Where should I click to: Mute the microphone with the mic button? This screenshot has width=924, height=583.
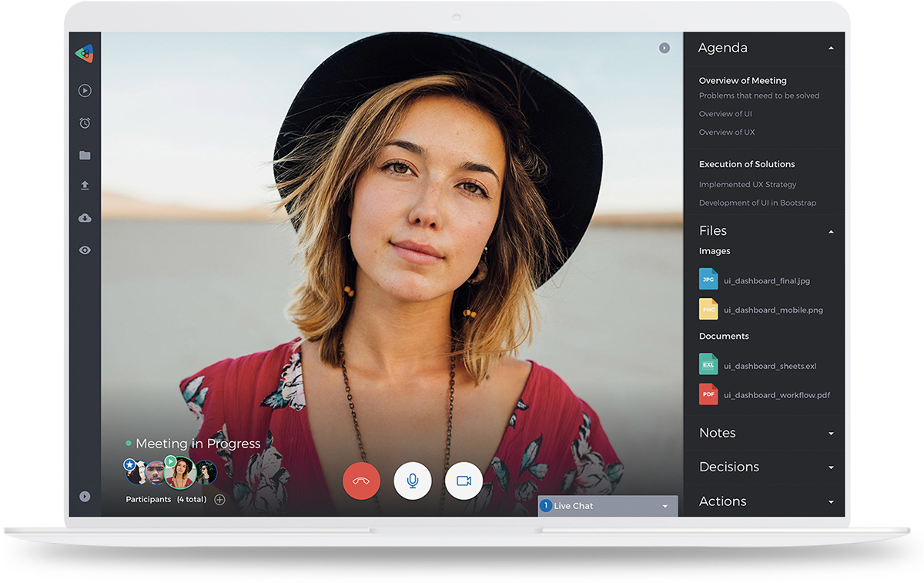tap(413, 481)
